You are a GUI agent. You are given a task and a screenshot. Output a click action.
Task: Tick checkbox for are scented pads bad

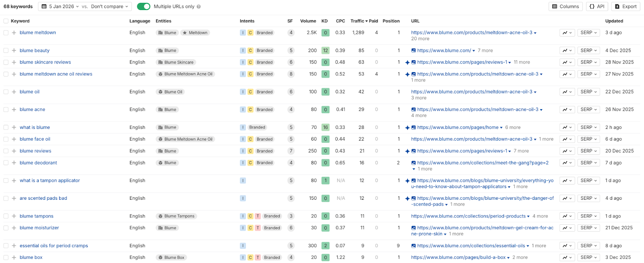point(6,198)
